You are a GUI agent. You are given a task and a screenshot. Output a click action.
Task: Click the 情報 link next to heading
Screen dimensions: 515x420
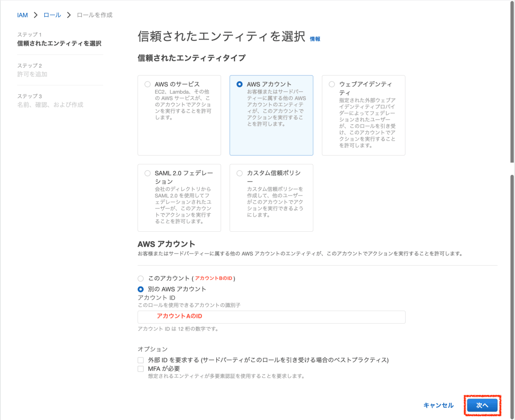pyautogui.click(x=315, y=39)
